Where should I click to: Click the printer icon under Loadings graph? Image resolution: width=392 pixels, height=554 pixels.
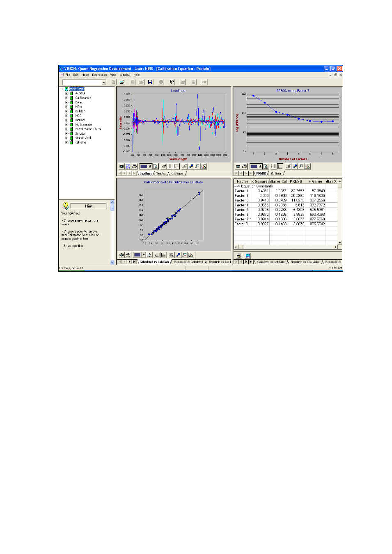pyautogui.click(x=134, y=167)
